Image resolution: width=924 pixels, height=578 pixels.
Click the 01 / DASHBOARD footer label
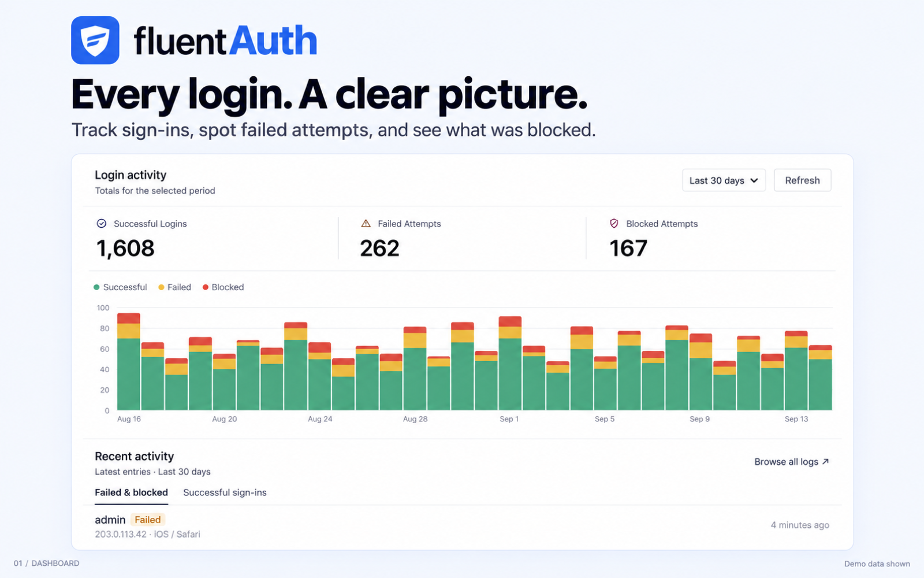pyautogui.click(x=46, y=563)
